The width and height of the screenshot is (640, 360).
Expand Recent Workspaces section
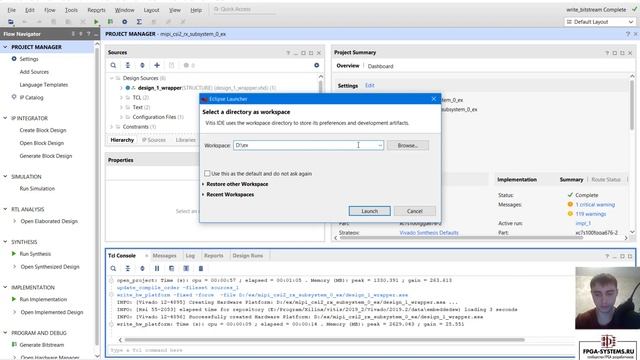[203, 195]
